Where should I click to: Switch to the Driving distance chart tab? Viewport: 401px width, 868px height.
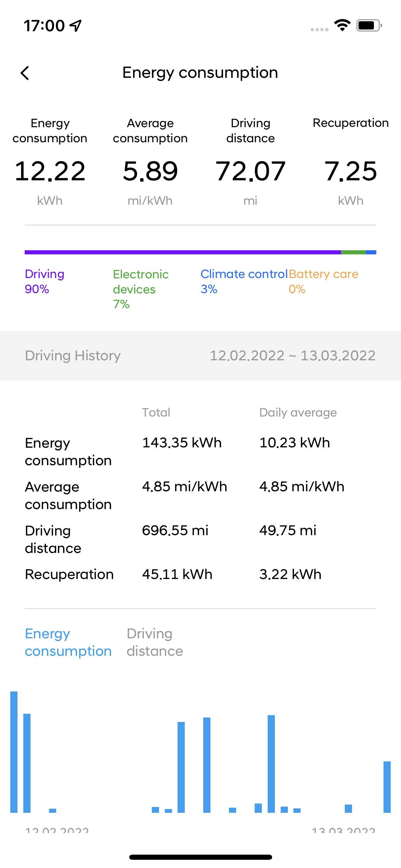point(155,642)
